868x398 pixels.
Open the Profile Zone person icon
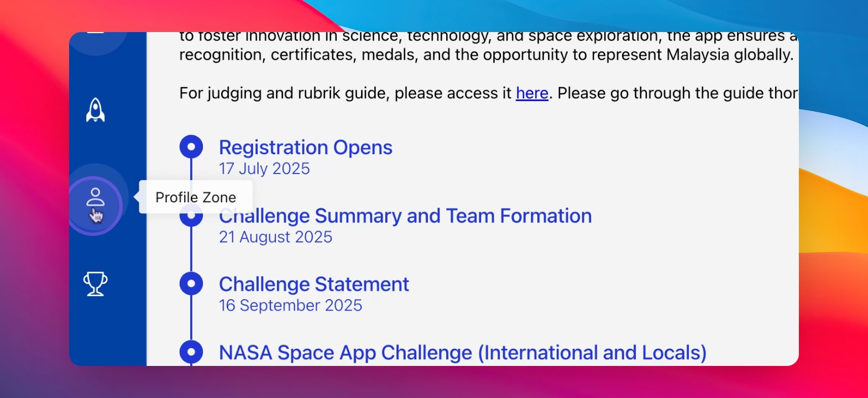(x=95, y=199)
